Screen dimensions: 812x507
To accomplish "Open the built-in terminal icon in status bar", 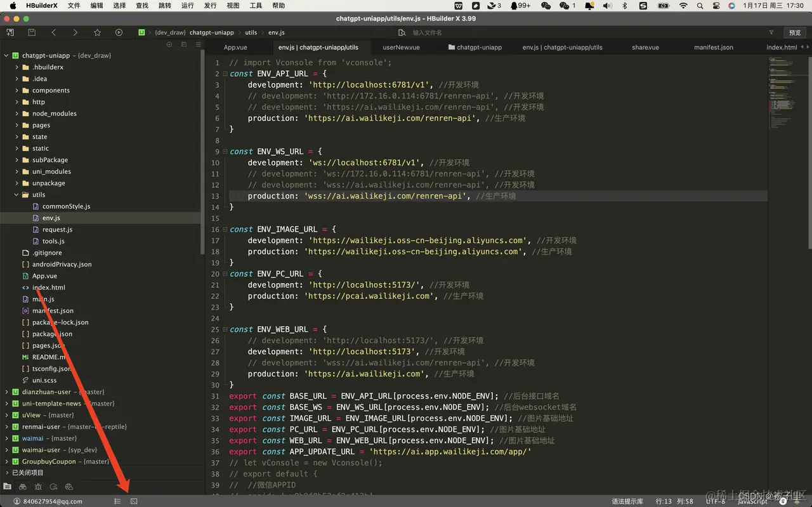I will coord(134,501).
